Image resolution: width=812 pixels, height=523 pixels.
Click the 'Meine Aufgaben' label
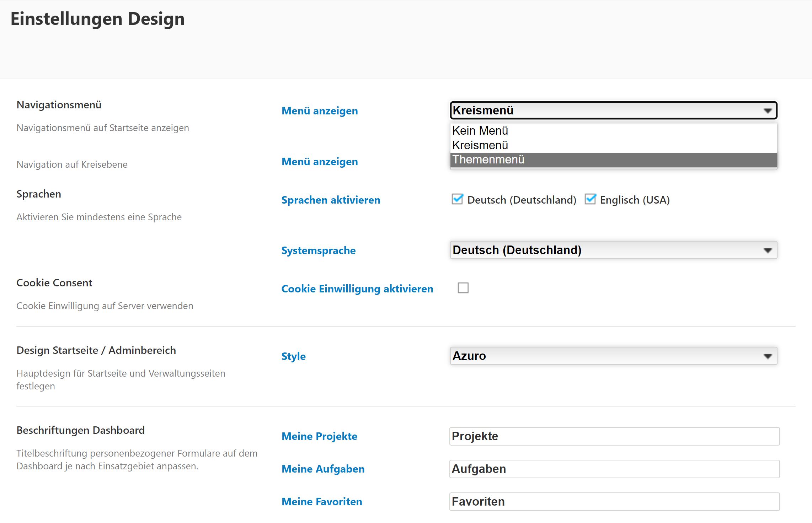click(323, 469)
